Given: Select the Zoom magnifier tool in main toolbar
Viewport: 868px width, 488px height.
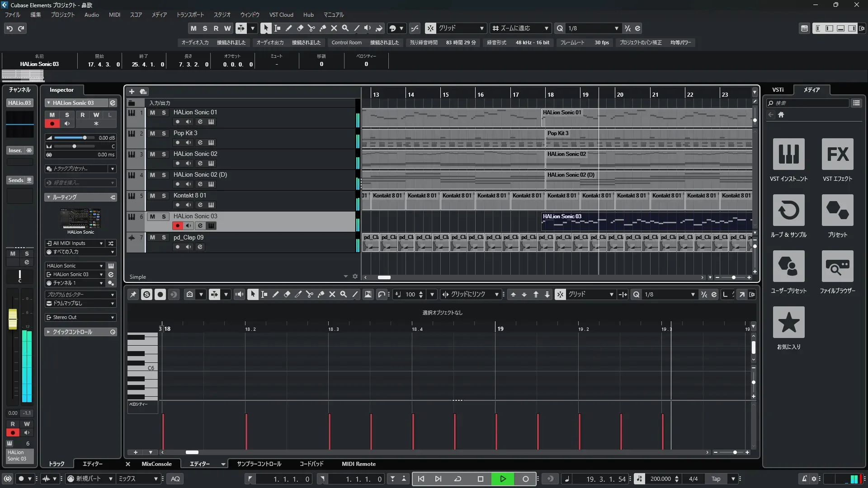Looking at the screenshot, I should (x=345, y=28).
